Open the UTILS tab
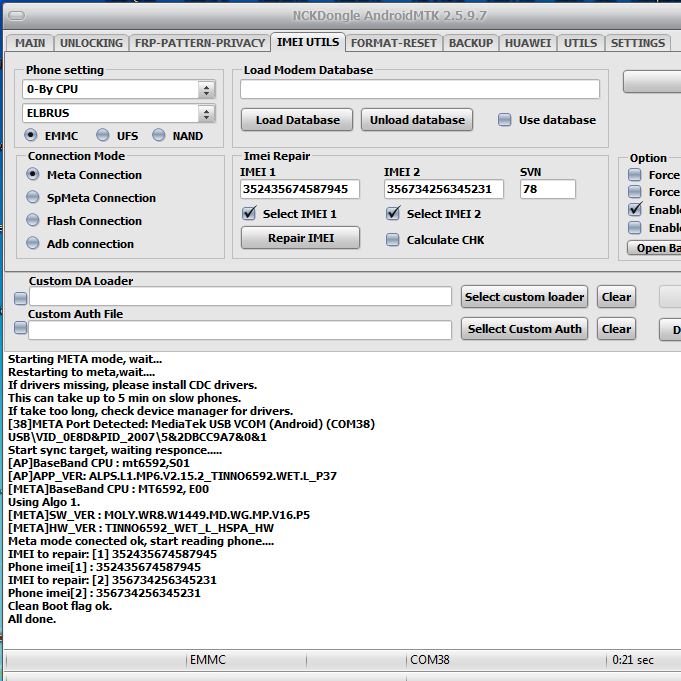The image size is (681, 681). pos(580,43)
